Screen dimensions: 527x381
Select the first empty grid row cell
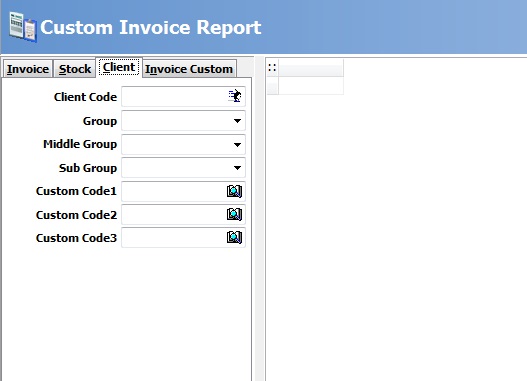[x=311, y=86]
